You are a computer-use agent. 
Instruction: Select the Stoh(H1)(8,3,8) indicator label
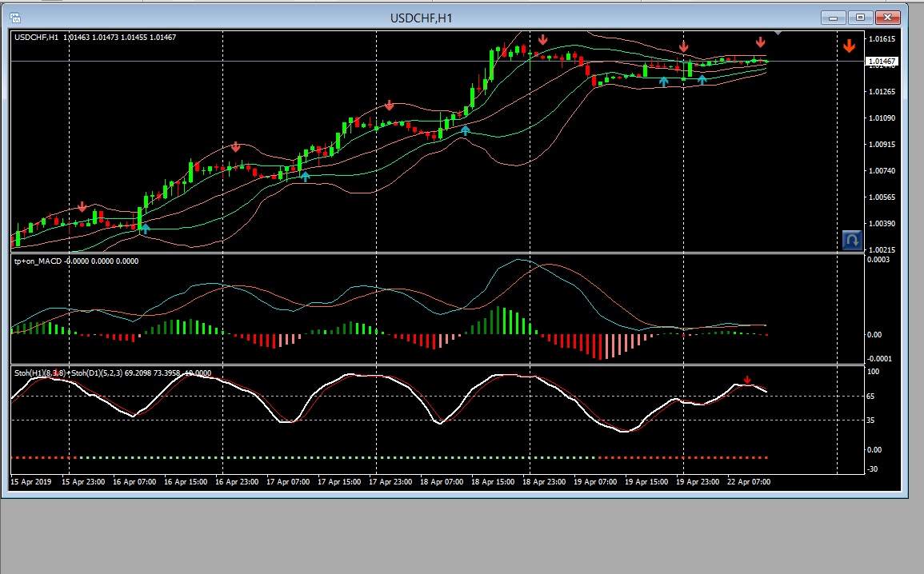click(x=113, y=373)
